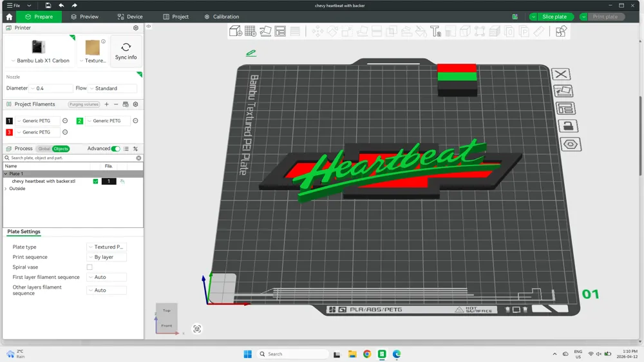Select the Measure ruler tool
The image size is (644, 362).
tap(539, 31)
